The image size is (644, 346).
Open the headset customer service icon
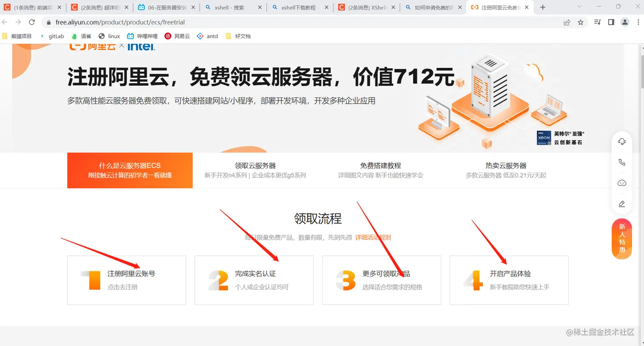(x=622, y=141)
